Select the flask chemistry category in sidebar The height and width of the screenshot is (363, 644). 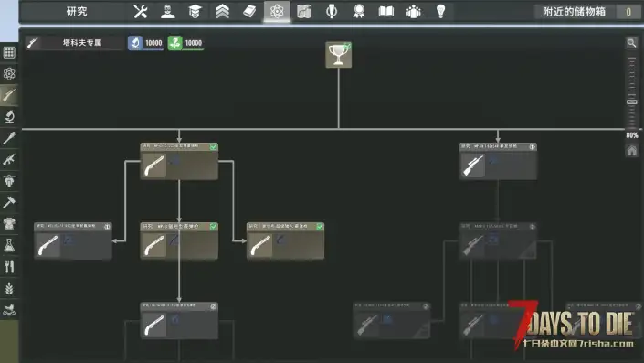[x=9, y=245]
